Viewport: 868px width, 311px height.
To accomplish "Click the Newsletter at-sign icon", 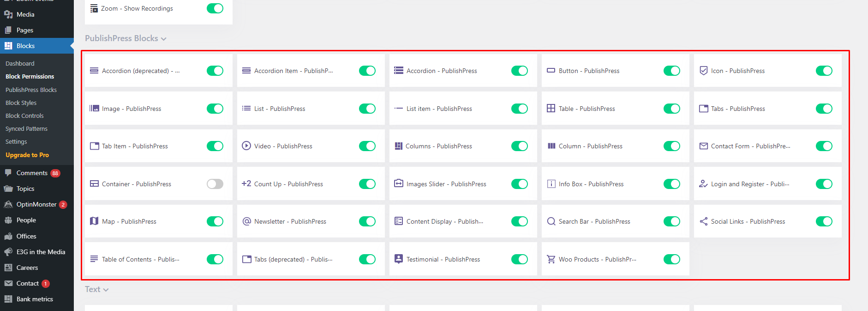I will [x=246, y=221].
